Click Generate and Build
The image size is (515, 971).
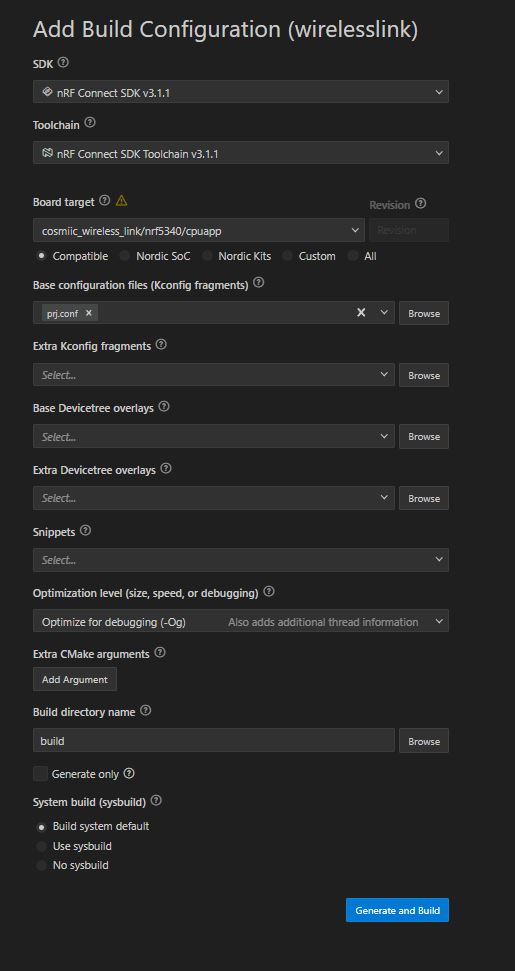tap(397, 910)
